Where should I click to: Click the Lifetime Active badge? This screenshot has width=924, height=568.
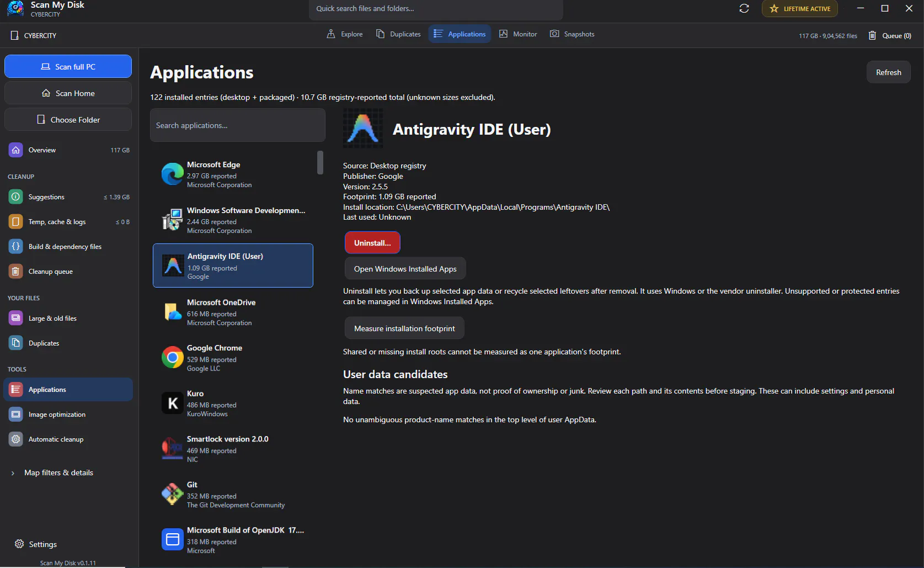799,8
